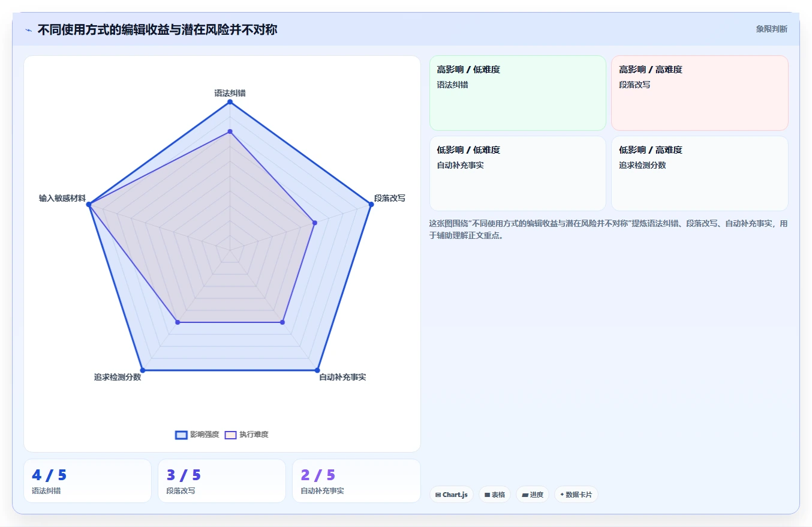Click the 象限判断 label in header
This screenshot has height=527, width=812.
point(772,29)
